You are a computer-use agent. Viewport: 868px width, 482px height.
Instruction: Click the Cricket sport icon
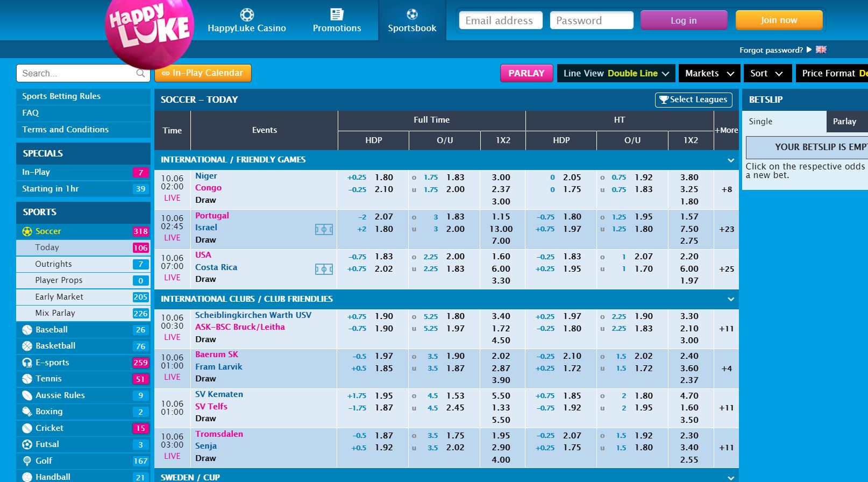(27, 428)
